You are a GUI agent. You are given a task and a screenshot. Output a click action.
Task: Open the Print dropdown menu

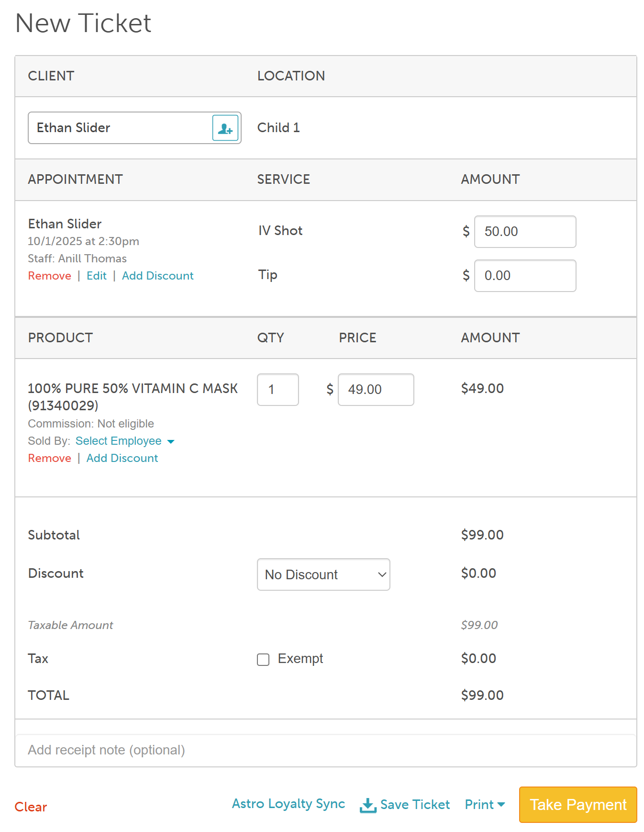coord(485,805)
